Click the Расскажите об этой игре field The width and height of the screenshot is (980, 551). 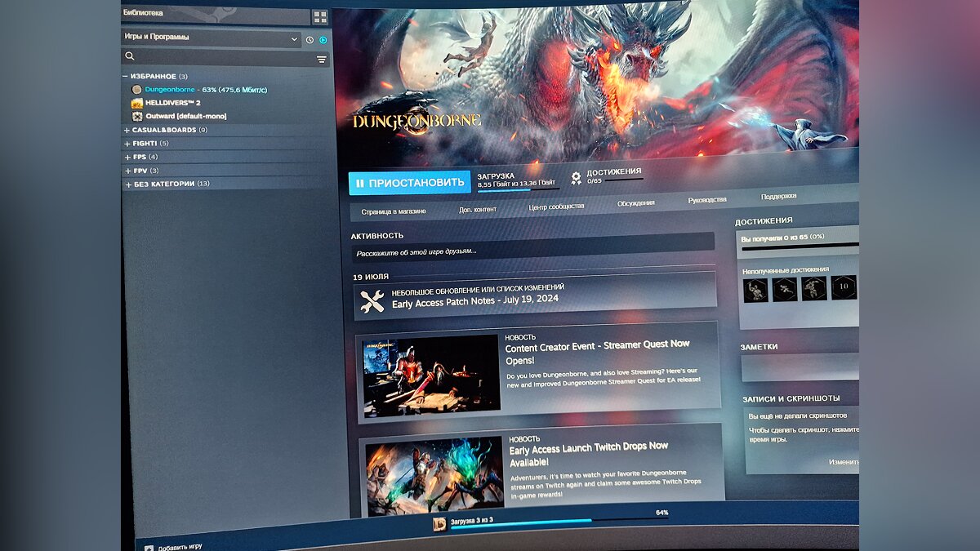(x=531, y=251)
